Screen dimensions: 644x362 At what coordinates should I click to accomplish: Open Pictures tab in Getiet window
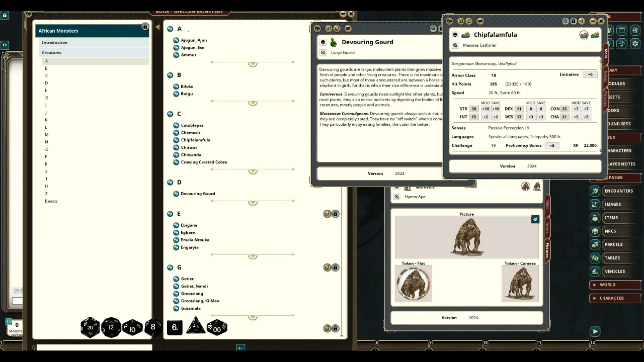[x=547, y=250]
